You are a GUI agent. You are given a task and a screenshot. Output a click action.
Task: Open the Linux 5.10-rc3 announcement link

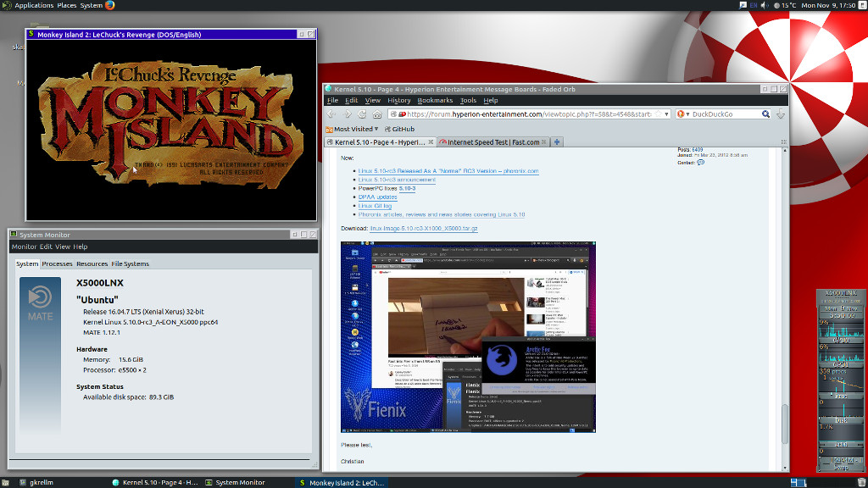coord(397,180)
